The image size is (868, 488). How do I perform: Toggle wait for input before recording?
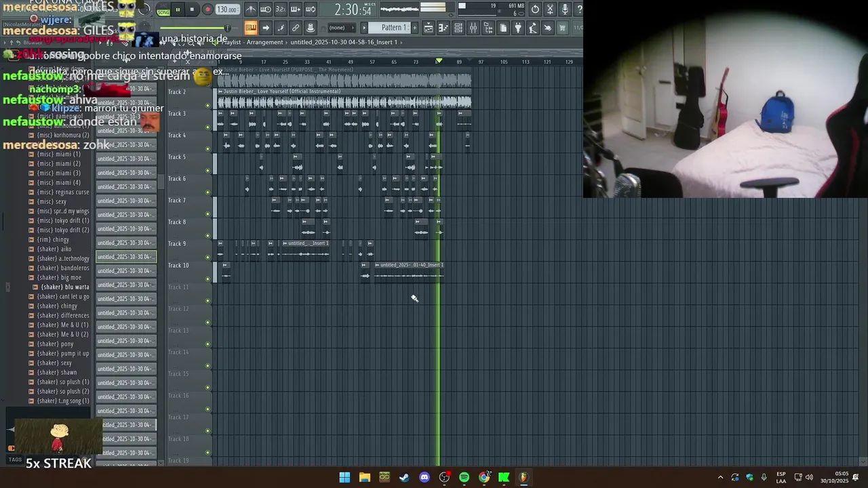266,9
